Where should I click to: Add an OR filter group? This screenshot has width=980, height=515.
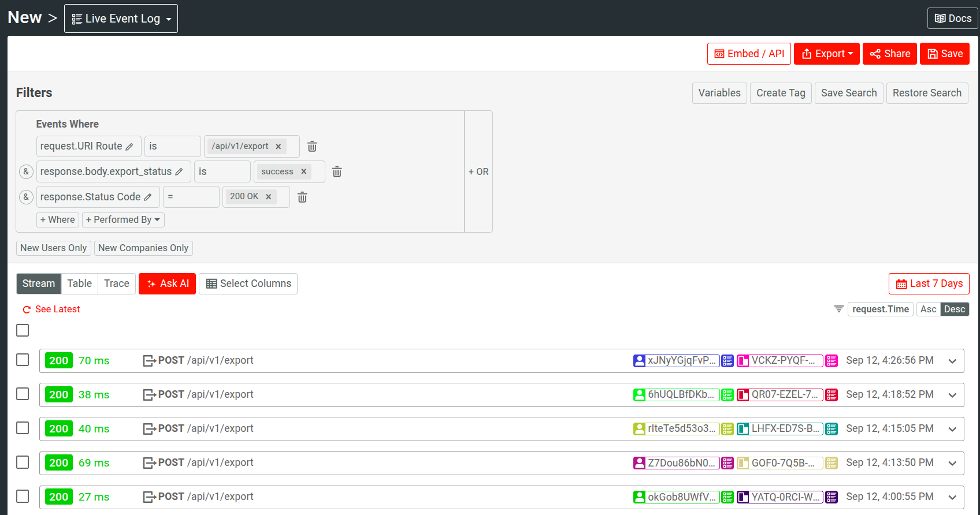pos(478,171)
